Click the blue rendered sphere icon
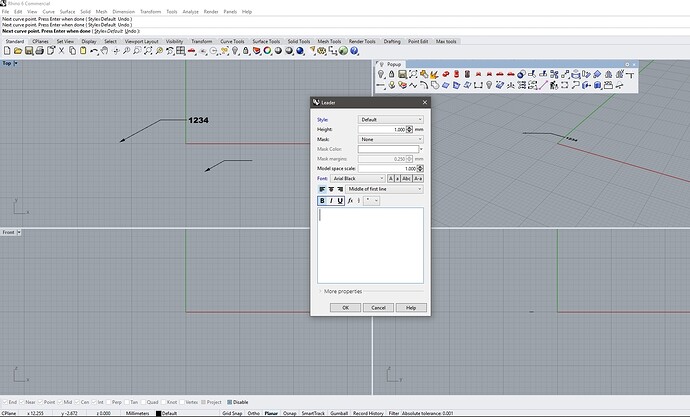This screenshot has width=690, height=417. click(300, 51)
